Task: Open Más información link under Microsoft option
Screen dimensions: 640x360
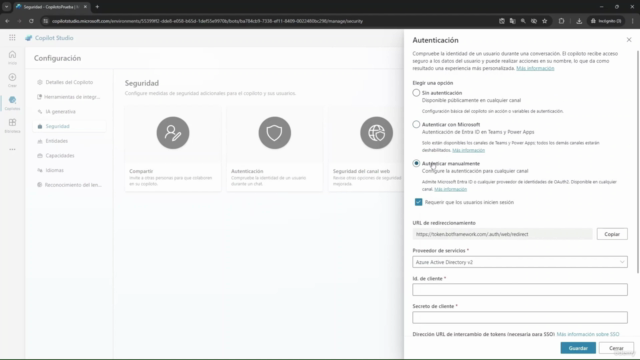Action: pos(468,150)
